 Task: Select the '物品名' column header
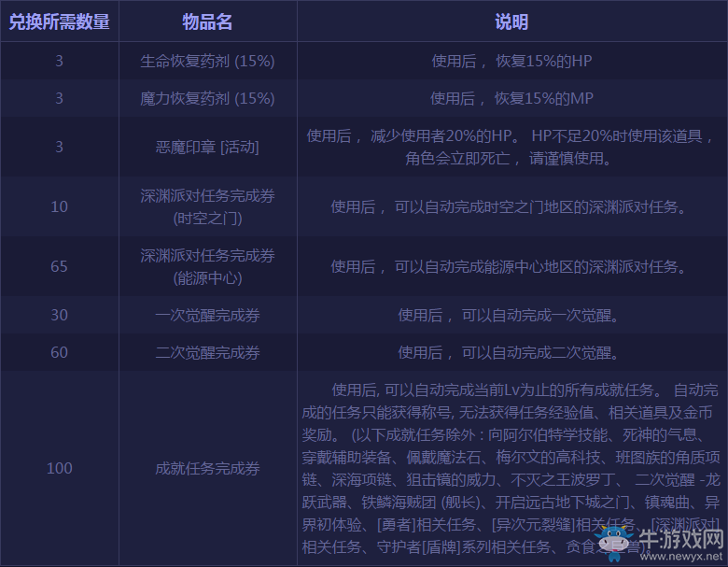207,21
